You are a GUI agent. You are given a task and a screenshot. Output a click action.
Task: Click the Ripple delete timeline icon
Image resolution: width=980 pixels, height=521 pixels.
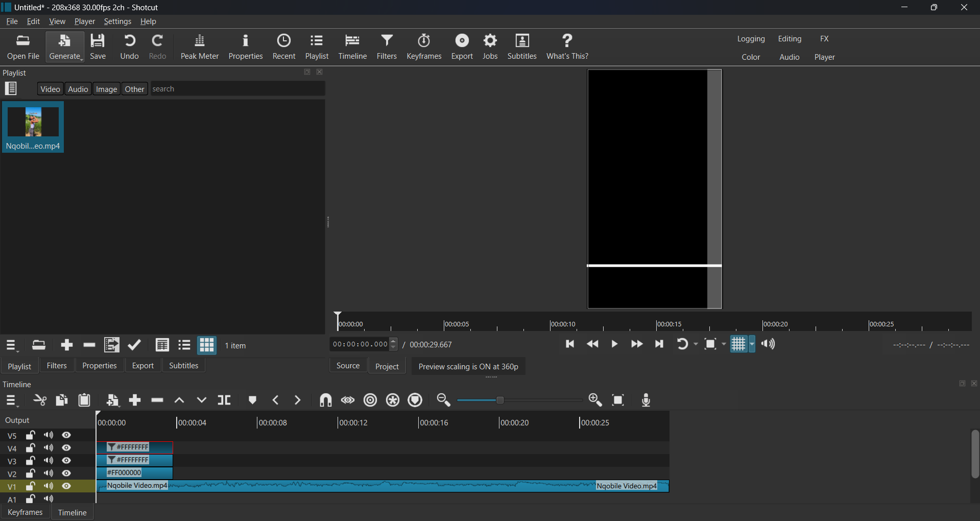(157, 400)
